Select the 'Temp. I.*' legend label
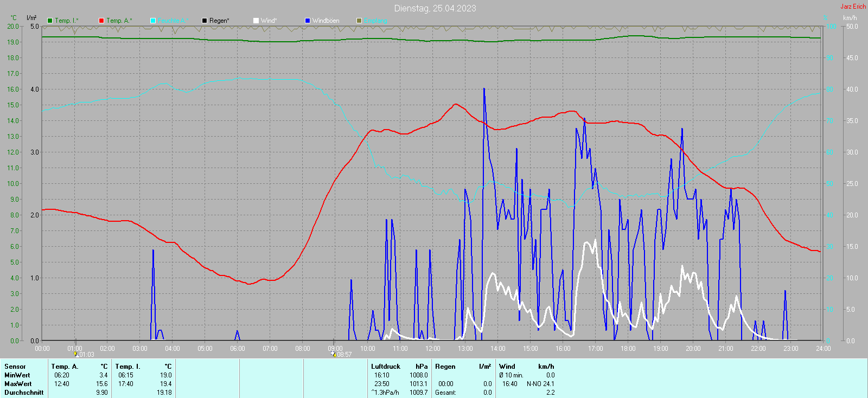The image size is (868, 398). click(67, 21)
